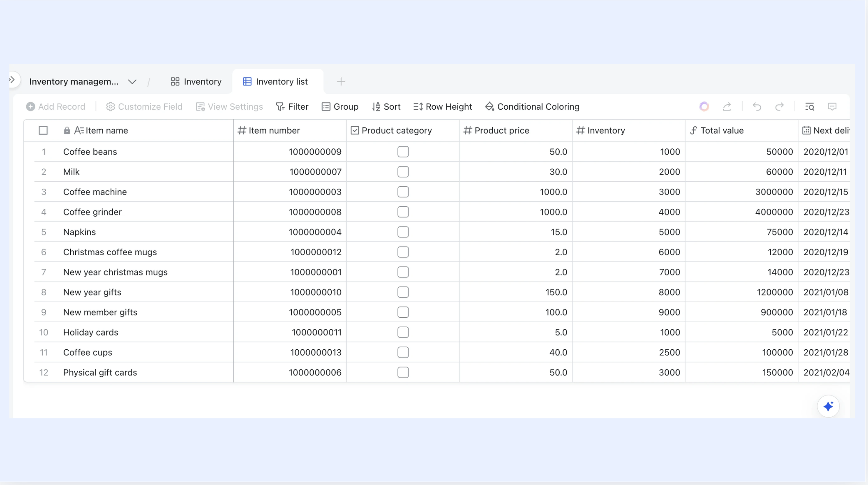Select the 9000 inventory cell
Viewport: 868px width, 485px height.
point(629,312)
